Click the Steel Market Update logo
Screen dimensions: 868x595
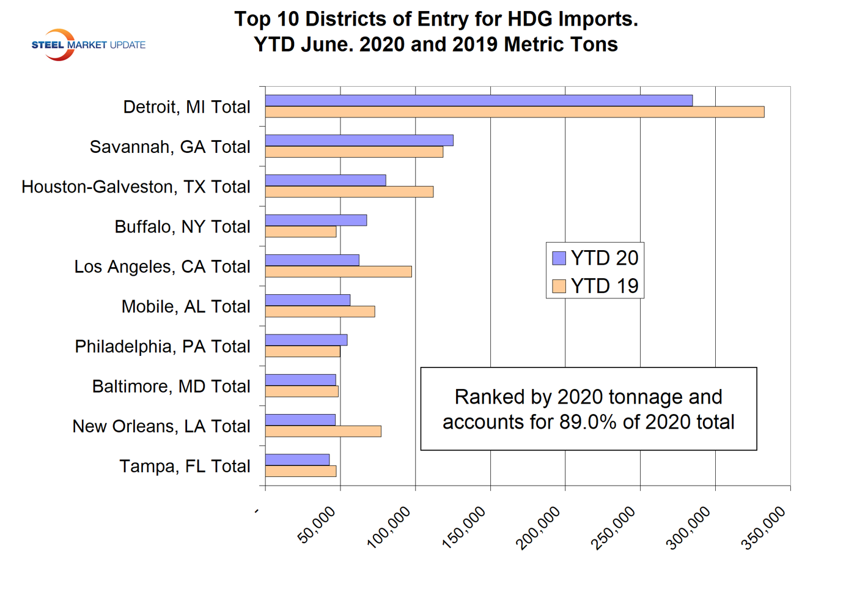click(x=88, y=45)
